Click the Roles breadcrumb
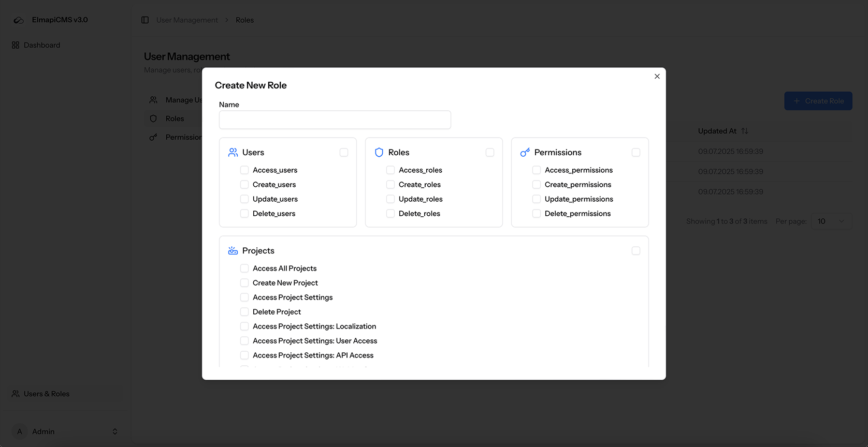 click(244, 20)
